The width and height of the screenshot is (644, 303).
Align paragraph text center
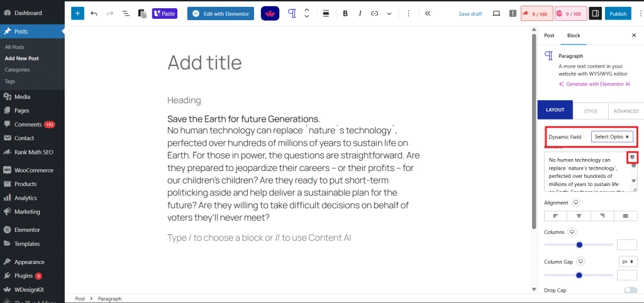coord(579,216)
